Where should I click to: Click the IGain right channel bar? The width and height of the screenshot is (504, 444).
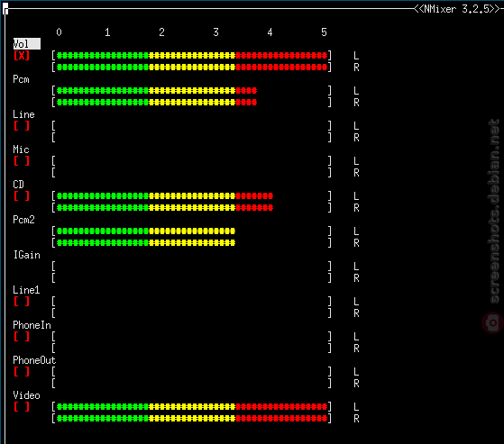[191, 278]
